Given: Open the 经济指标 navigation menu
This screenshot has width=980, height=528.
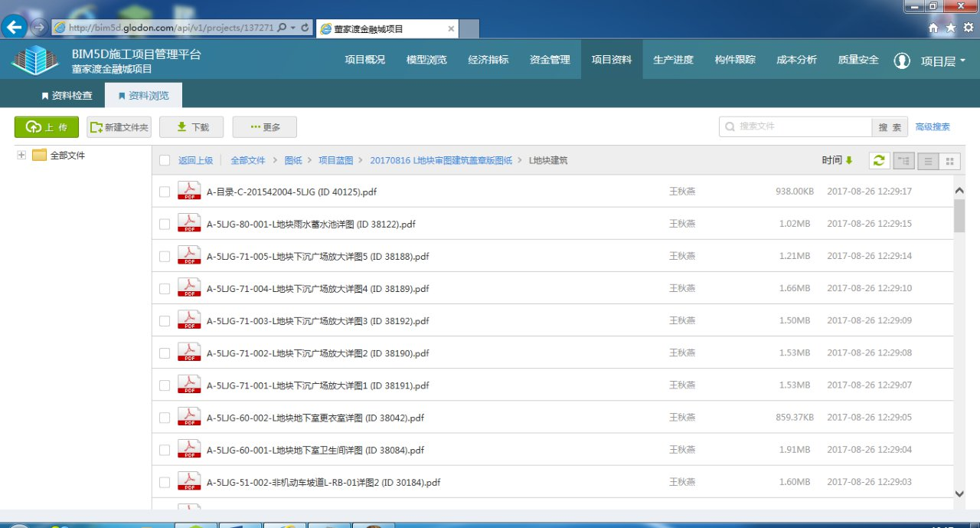Looking at the screenshot, I should [488, 60].
